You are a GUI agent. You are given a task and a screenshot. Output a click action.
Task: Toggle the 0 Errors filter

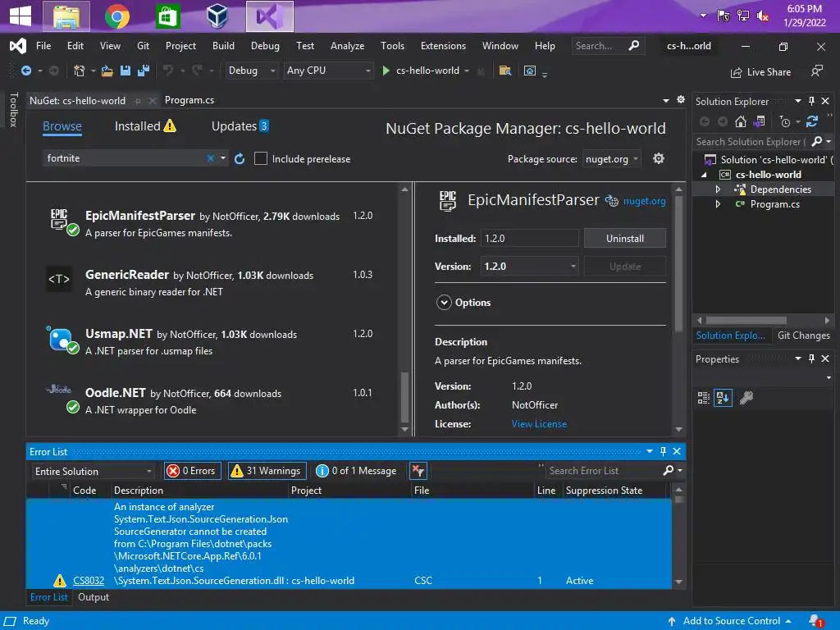193,471
